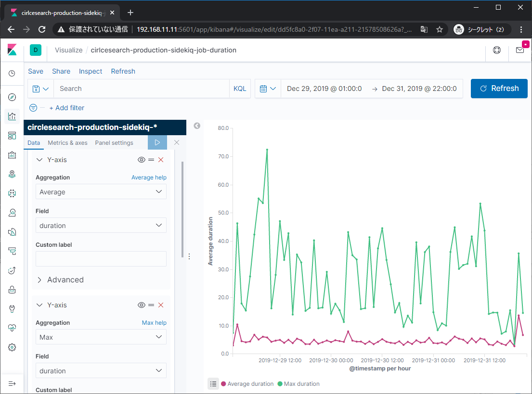532x394 pixels.
Task: Open Maps from the sidebar icon
Action: [12, 174]
